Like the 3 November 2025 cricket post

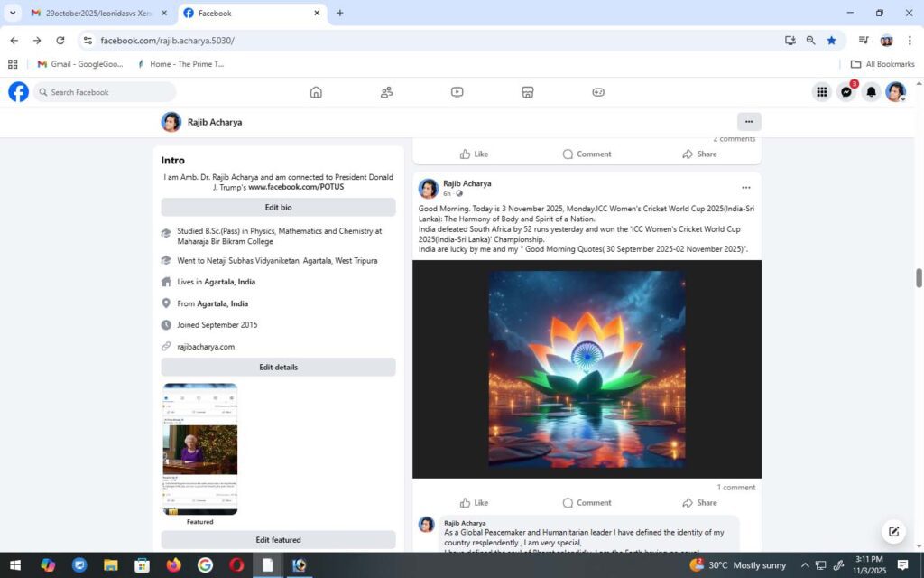click(x=474, y=503)
